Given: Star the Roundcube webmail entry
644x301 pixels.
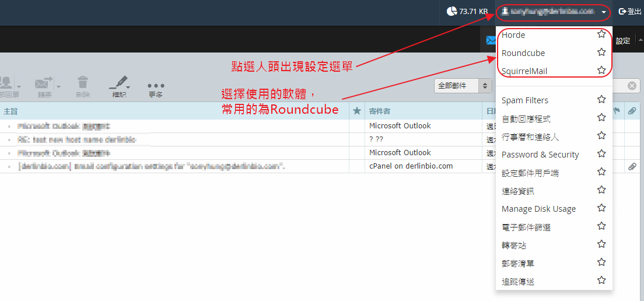Looking at the screenshot, I should click(601, 52).
